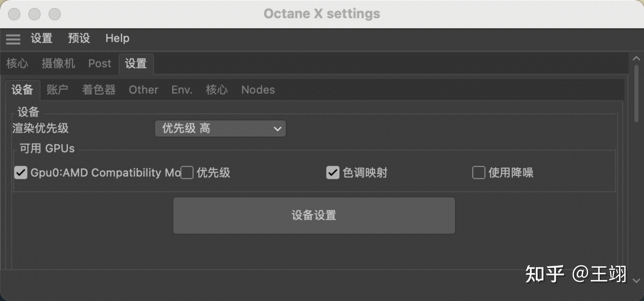
Task: Open the 预设 presets menu
Action: pos(79,39)
